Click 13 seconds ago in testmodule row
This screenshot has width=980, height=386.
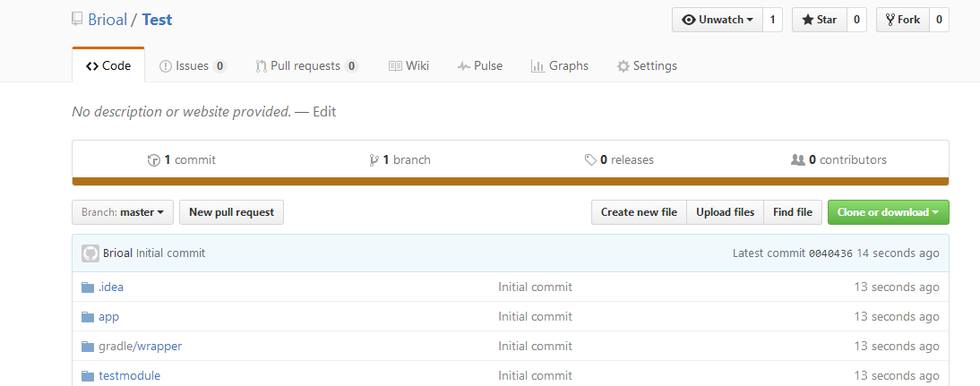[x=897, y=376]
